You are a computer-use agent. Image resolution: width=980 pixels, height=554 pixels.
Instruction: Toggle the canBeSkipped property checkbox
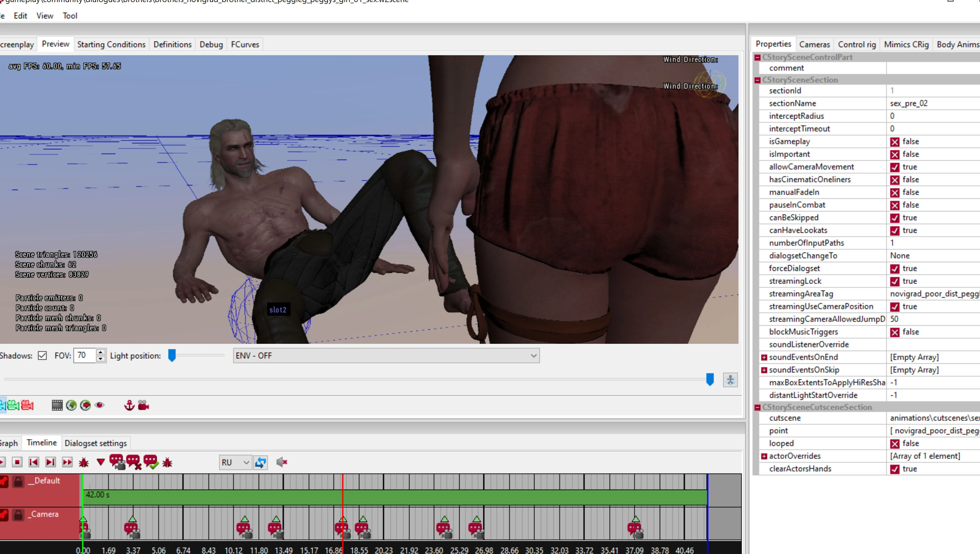coord(894,218)
